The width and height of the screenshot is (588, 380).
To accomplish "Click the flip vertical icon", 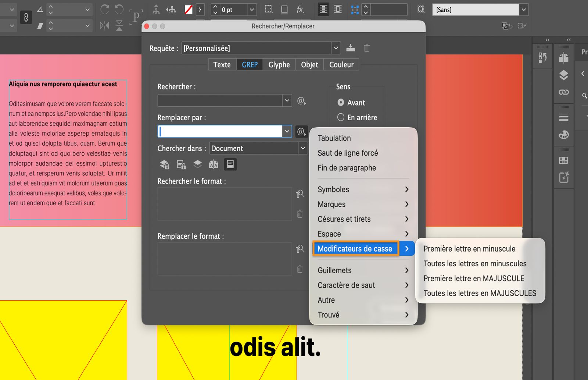I will pos(119,25).
